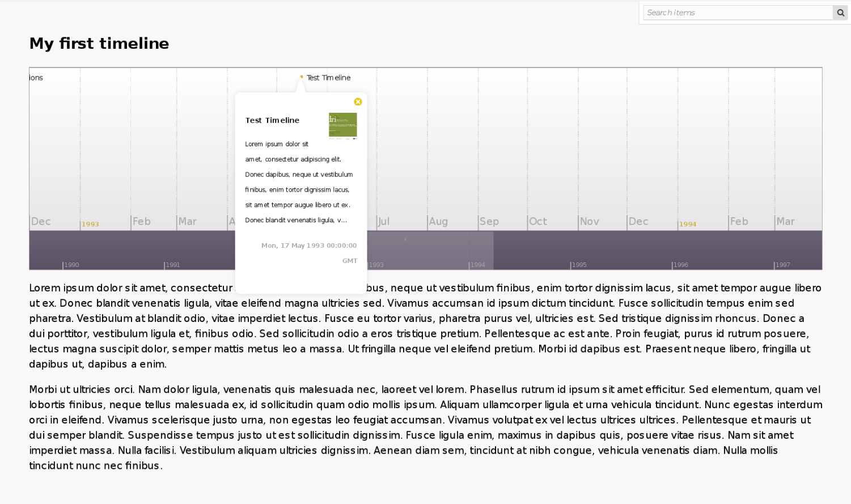Click the Sep month label
Viewport: 851px width, 504px height.
point(489,222)
